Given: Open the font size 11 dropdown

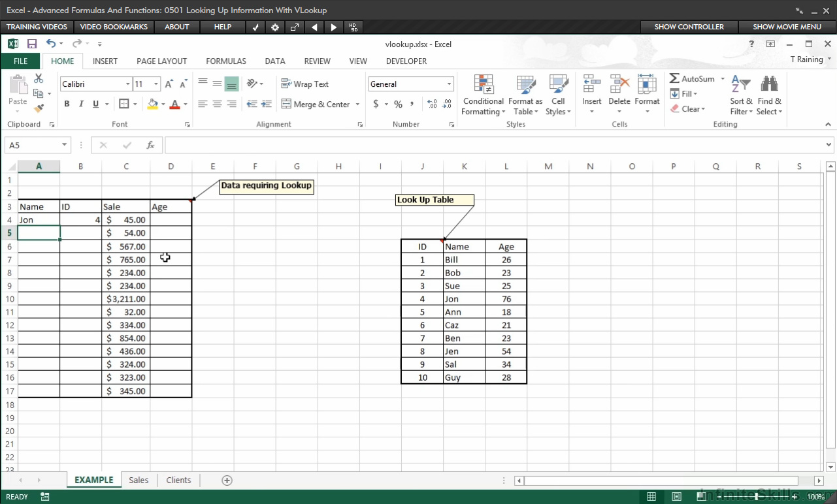Looking at the screenshot, I should [x=156, y=84].
